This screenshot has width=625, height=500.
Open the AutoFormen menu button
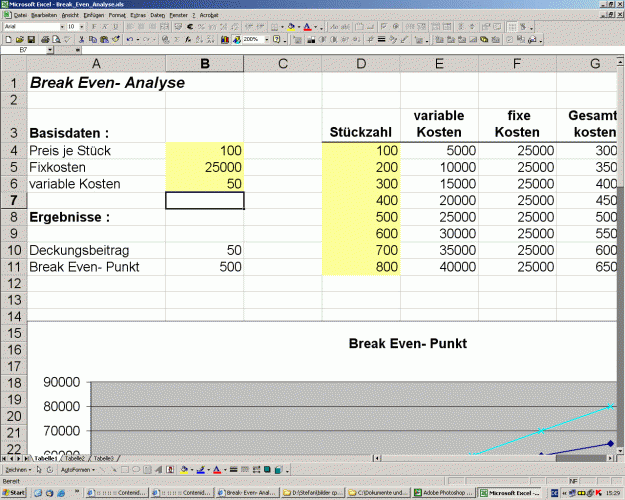[x=78, y=470]
